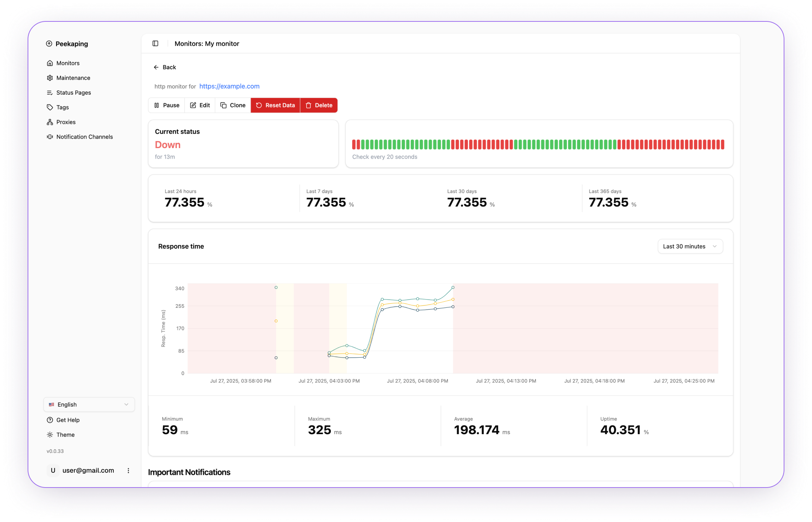The height and width of the screenshot is (522, 812).
Task: Click the last red heartbeat bar
Action: [722, 144]
